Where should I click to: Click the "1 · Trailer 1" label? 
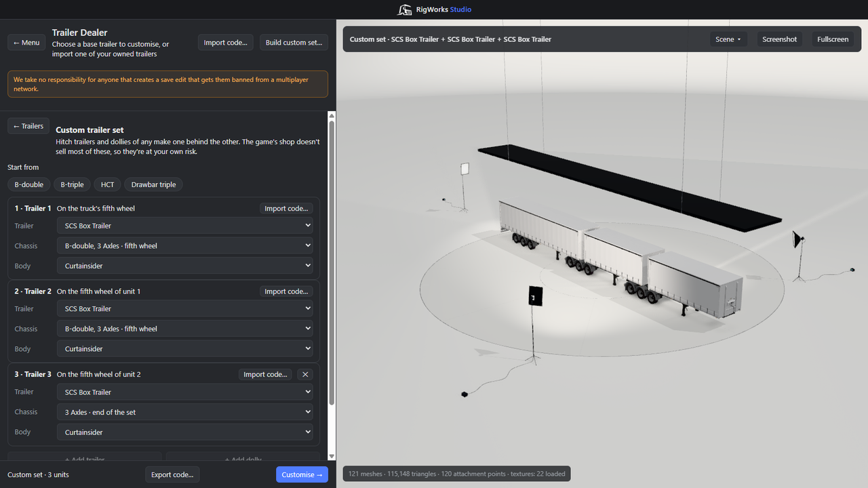[x=33, y=208]
